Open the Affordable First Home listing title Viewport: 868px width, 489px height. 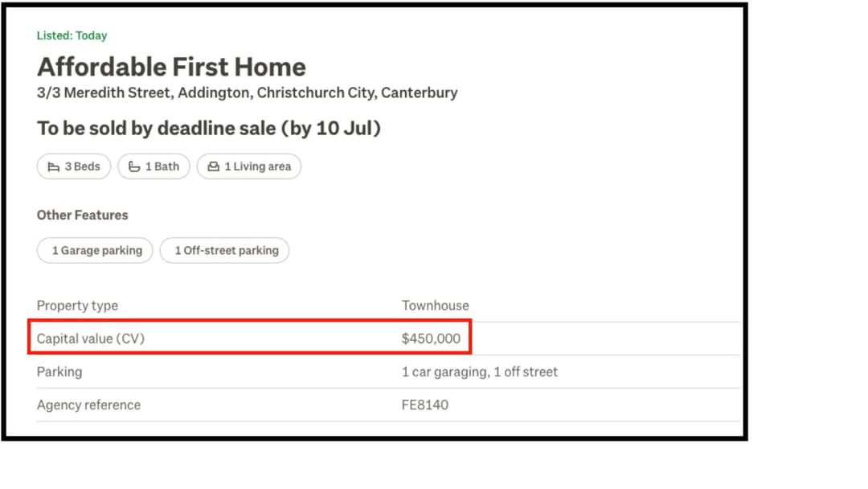coord(171,68)
